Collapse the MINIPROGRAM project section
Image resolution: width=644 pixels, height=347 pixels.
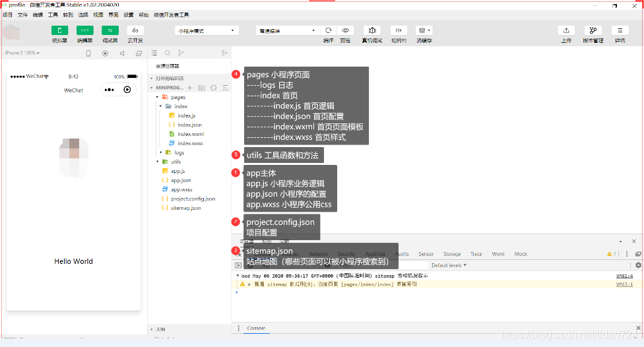pyautogui.click(x=167, y=88)
